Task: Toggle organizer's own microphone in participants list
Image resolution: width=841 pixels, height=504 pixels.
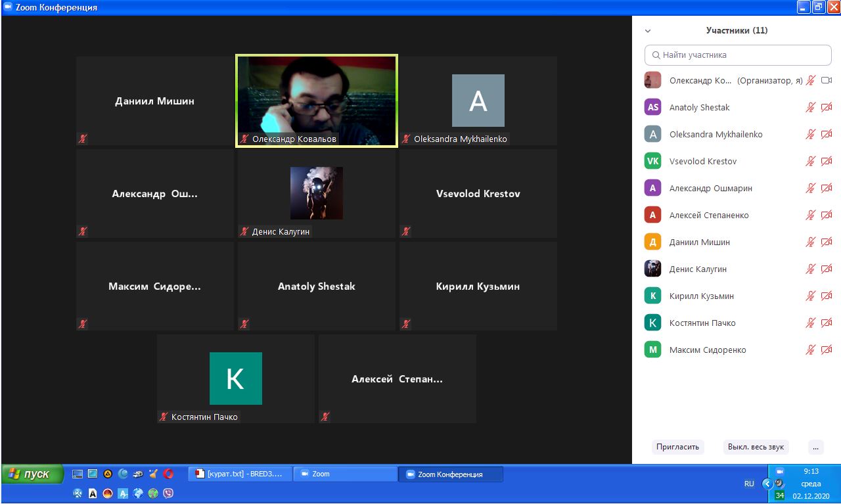Action: [x=811, y=81]
